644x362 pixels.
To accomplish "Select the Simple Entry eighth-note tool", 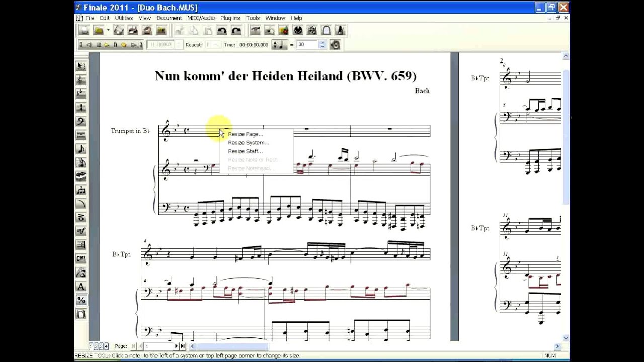I will (80, 149).
